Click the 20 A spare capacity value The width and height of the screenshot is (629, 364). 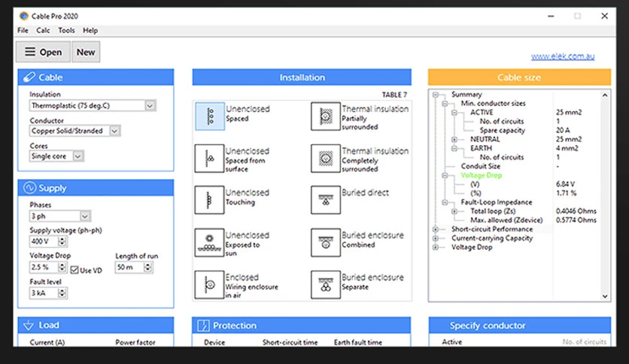click(x=563, y=130)
